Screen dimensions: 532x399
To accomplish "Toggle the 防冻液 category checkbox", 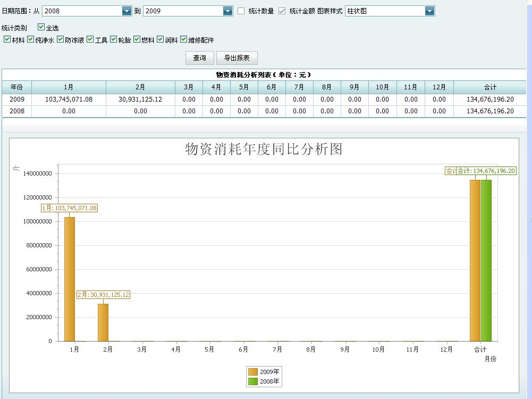I will click(61, 39).
